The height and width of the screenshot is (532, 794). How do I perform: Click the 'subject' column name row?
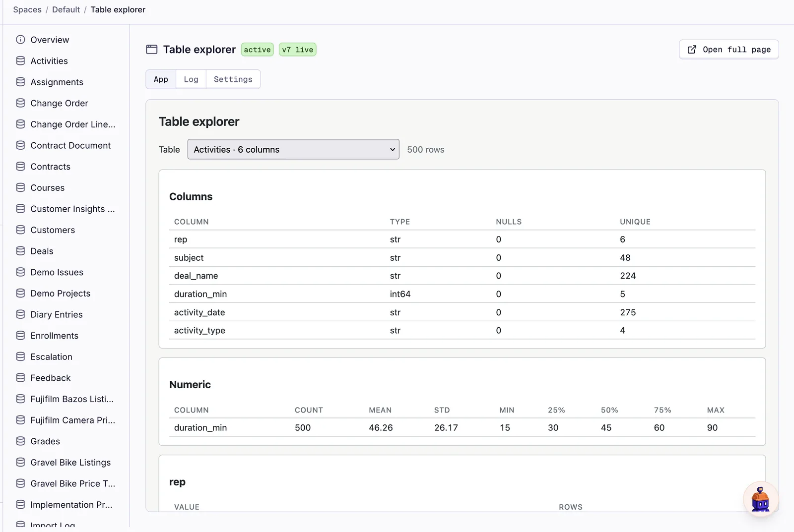click(462, 258)
